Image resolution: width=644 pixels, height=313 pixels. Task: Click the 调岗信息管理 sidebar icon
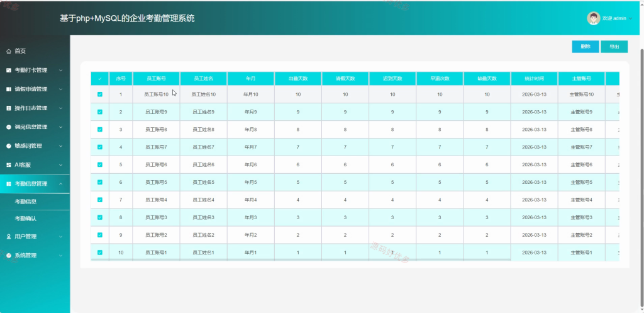9,127
